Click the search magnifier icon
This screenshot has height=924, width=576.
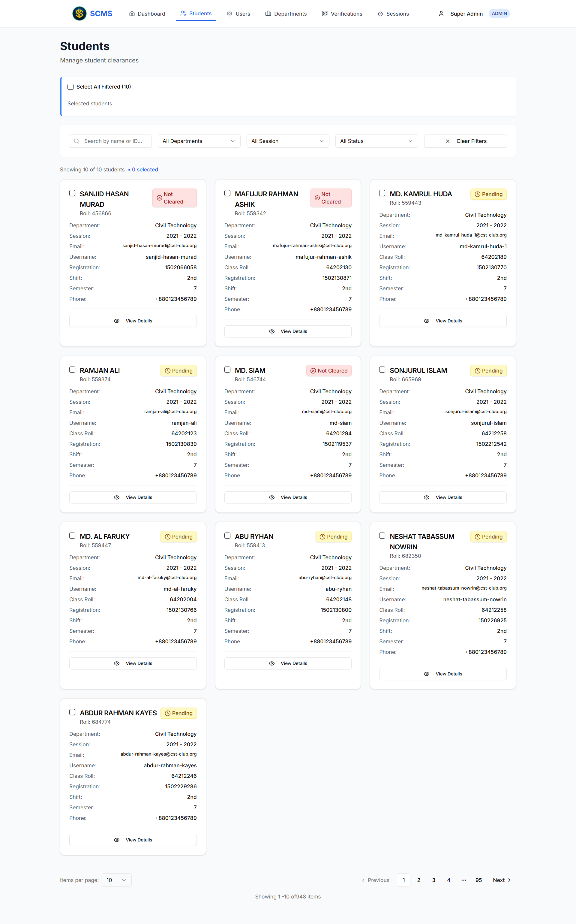(76, 141)
